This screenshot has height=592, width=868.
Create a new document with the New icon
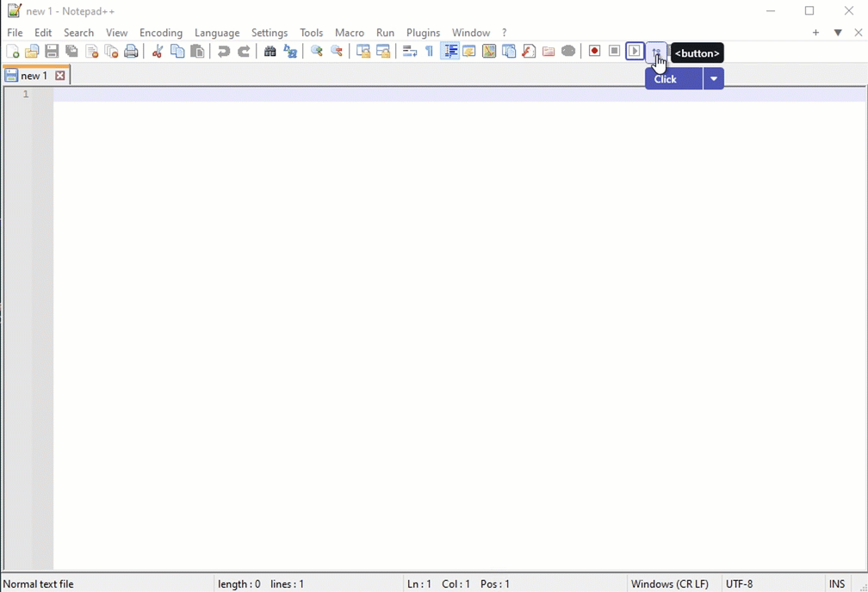12,52
